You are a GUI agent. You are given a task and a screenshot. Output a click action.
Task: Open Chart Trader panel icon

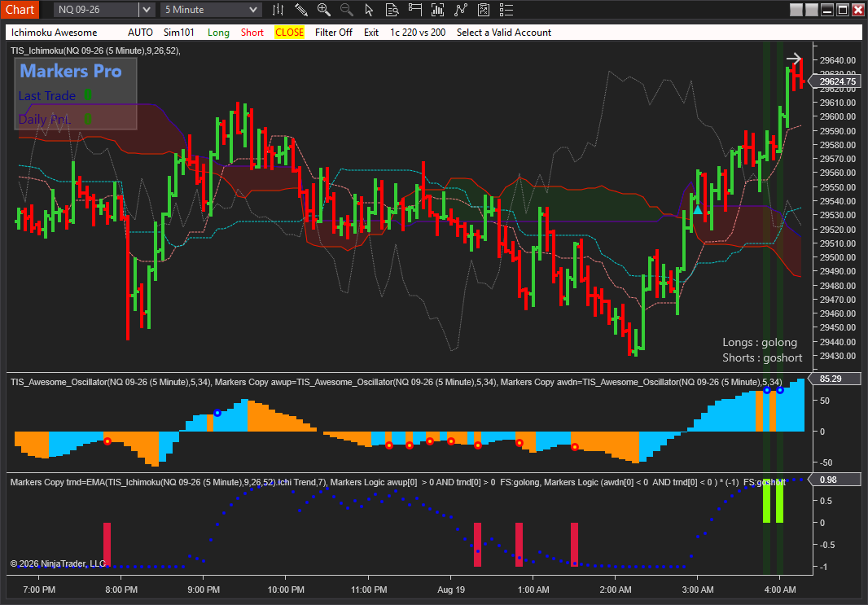click(414, 10)
